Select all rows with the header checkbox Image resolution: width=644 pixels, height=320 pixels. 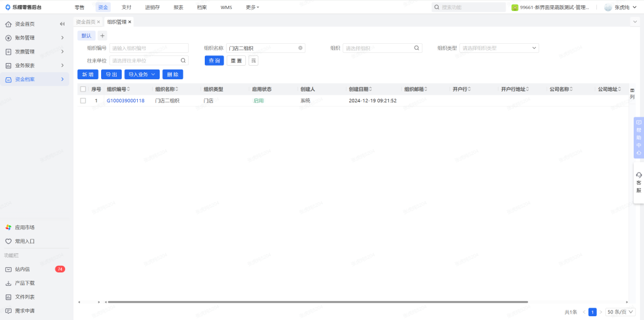pyautogui.click(x=83, y=89)
